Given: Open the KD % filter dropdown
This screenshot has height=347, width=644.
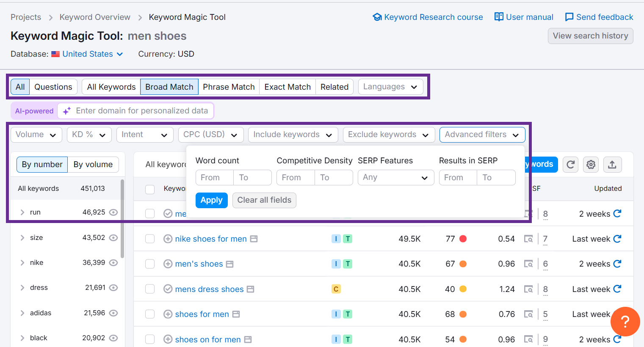Looking at the screenshot, I should (x=89, y=135).
